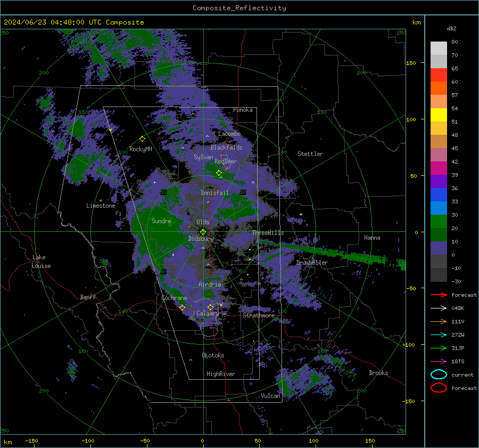Click the Sundre city label
The width and height of the screenshot is (479, 448).
[161, 221]
